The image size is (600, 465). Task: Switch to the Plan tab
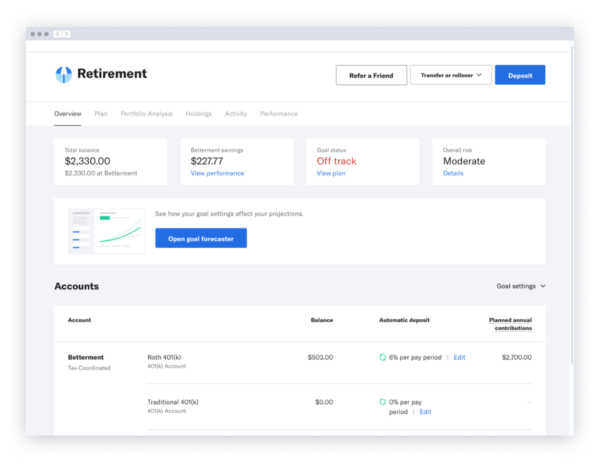point(101,114)
